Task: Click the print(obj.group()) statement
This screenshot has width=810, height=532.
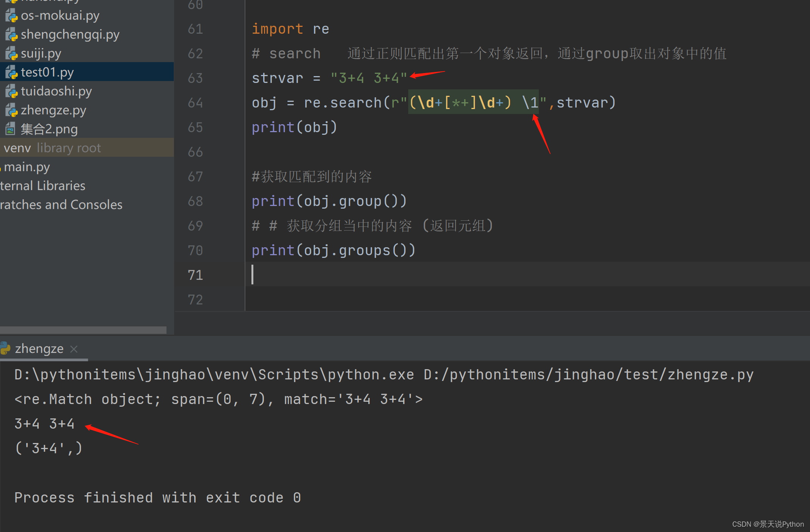Action: (329, 201)
